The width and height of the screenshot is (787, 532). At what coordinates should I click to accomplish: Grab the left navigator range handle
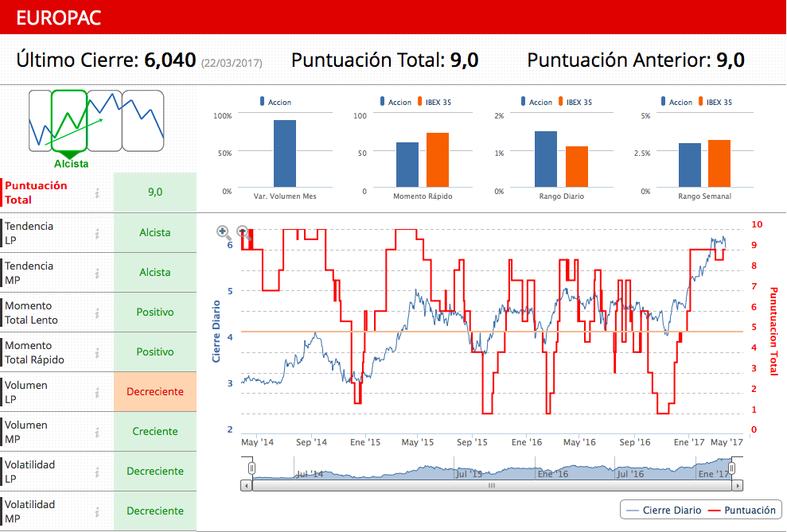tap(251, 468)
